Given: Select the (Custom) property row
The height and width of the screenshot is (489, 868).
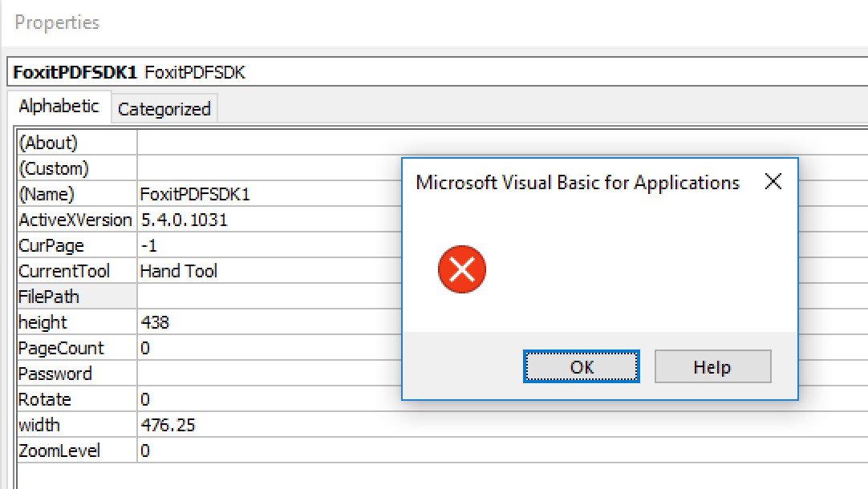Looking at the screenshot, I should [76, 168].
